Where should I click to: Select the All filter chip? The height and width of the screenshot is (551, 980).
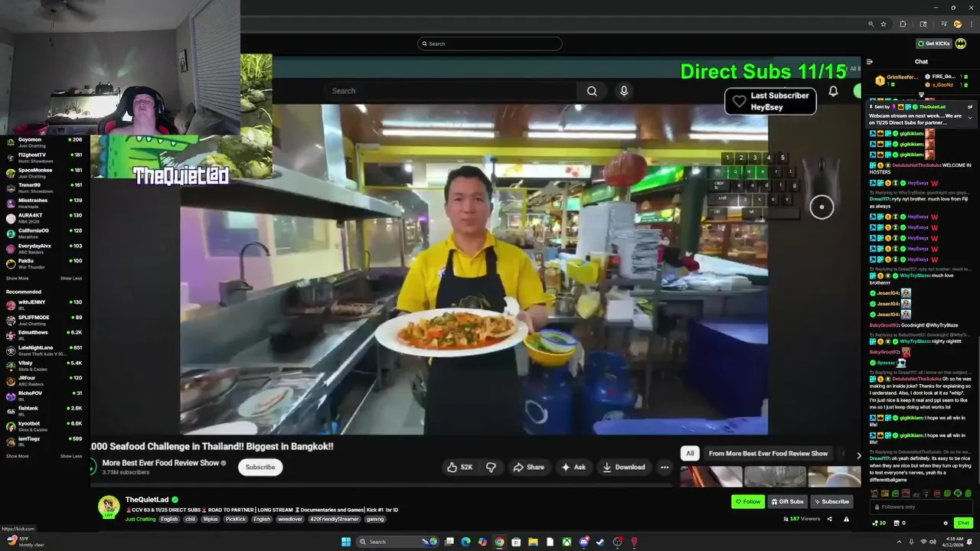690,453
